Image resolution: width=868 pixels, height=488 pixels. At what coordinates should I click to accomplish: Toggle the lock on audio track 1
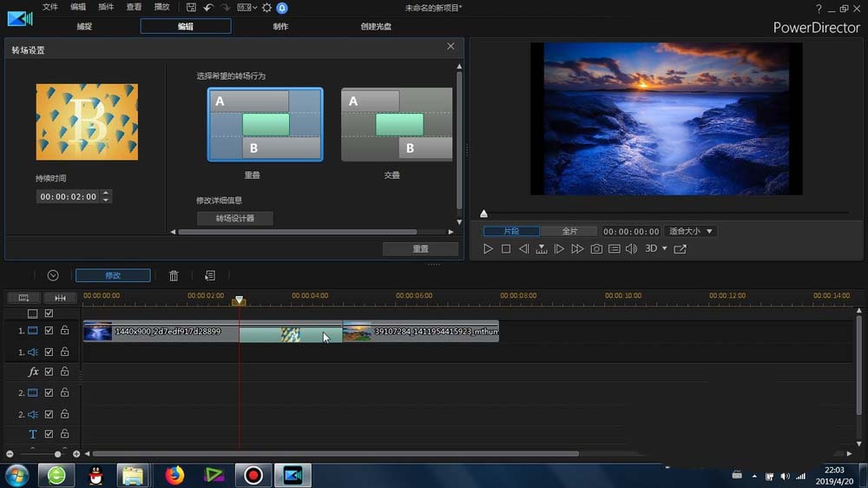64,352
